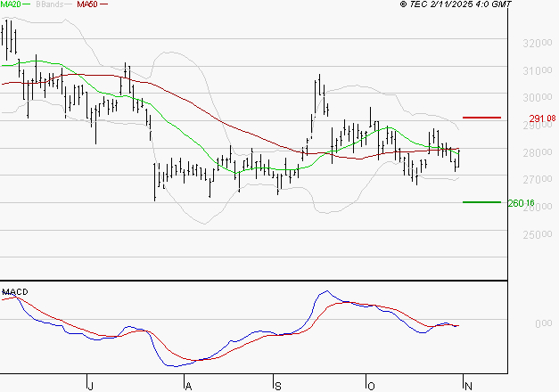
Task: Click the 320.00 price axis label
Action: coord(538,44)
